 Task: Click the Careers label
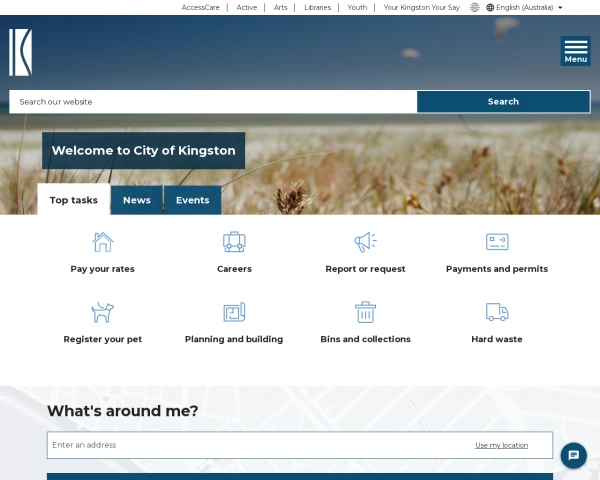[234, 269]
